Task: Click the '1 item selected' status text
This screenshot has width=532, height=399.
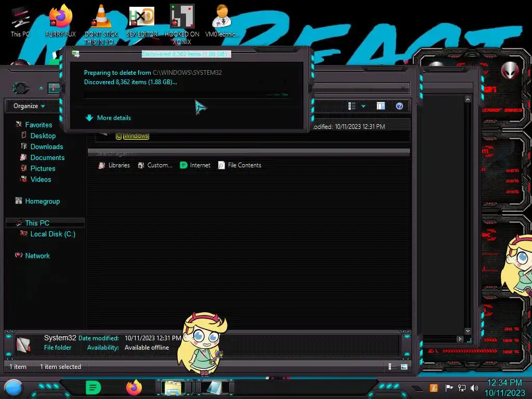Action: click(x=60, y=366)
